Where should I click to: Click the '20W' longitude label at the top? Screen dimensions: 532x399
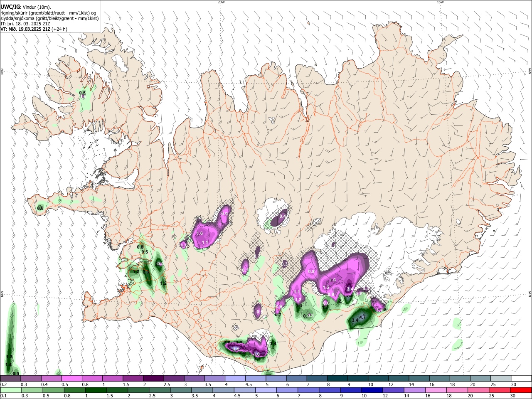[x=221, y=2]
